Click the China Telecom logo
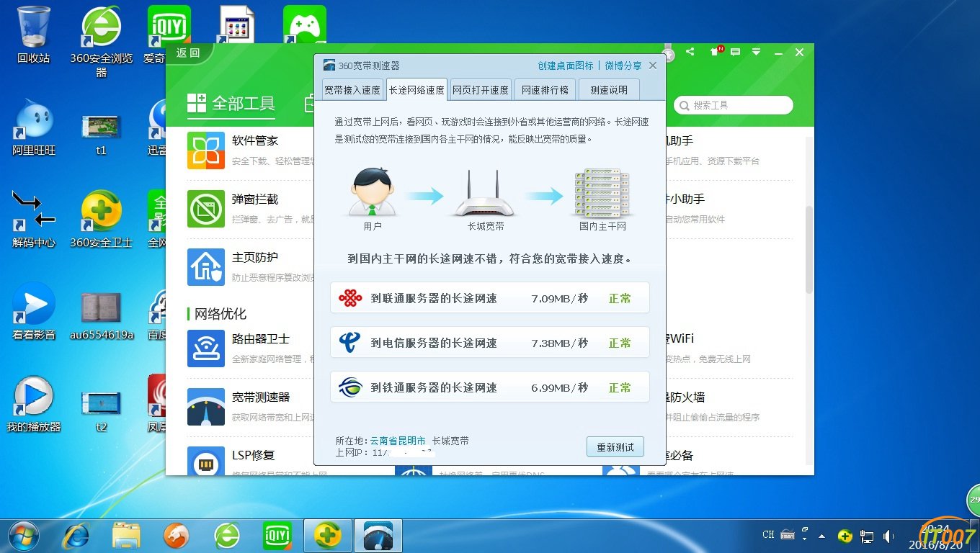 [350, 343]
